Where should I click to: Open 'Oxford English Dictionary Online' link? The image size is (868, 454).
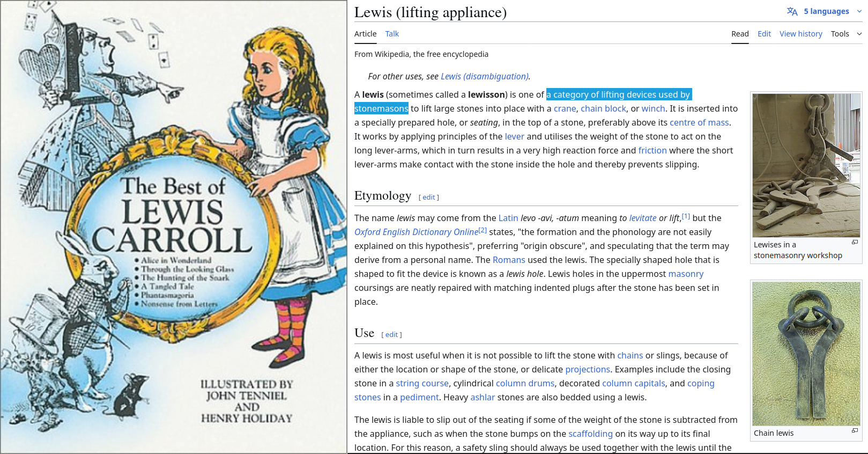coord(416,232)
